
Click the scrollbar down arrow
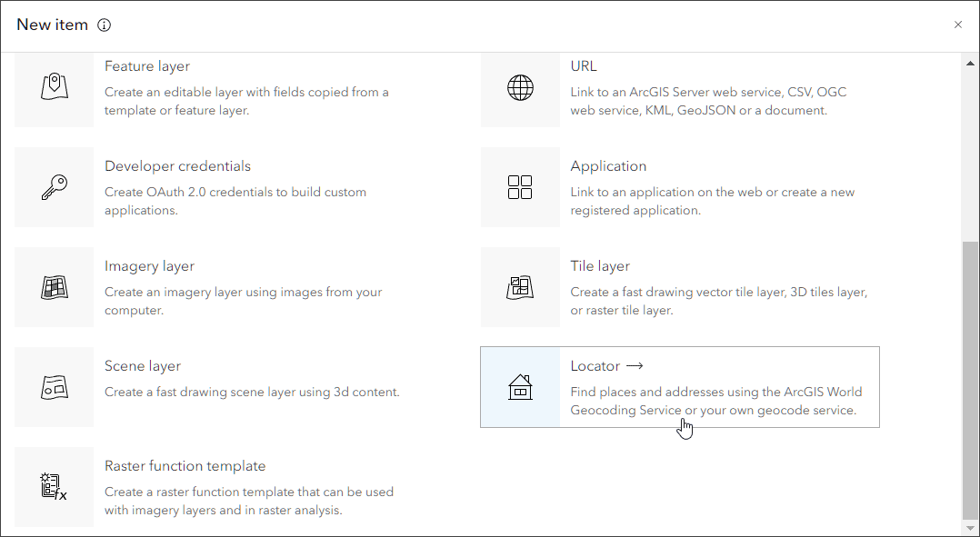pos(970,528)
